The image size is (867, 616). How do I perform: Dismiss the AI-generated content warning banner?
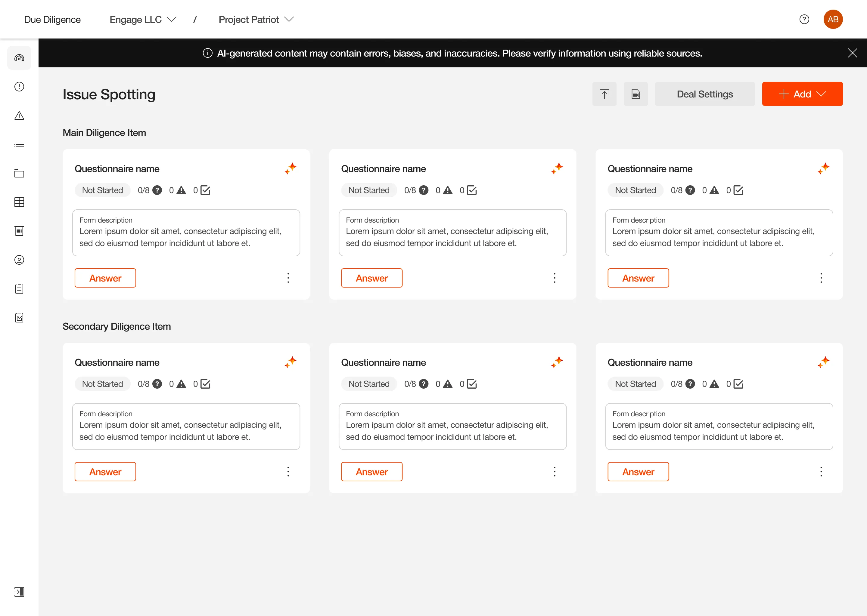click(x=852, y=53)
